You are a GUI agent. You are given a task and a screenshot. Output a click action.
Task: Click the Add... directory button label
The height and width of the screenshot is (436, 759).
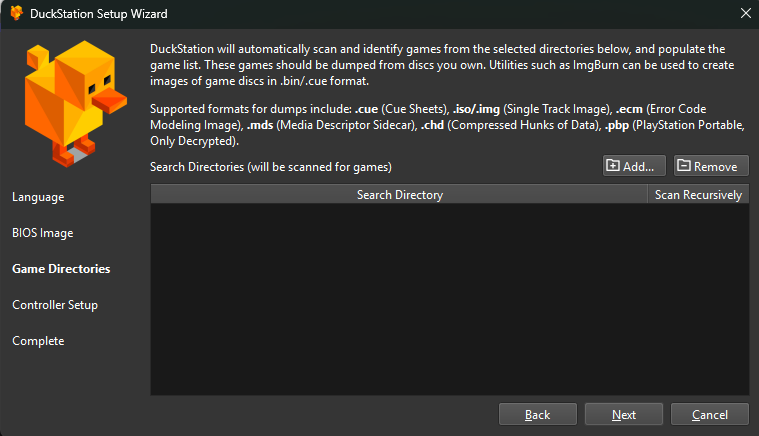pyautogui.click(x=638, y=167)
